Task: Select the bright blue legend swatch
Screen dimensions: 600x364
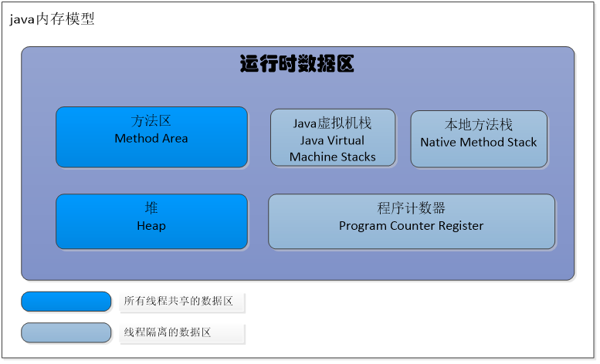Action: click(x=66, y=302)
